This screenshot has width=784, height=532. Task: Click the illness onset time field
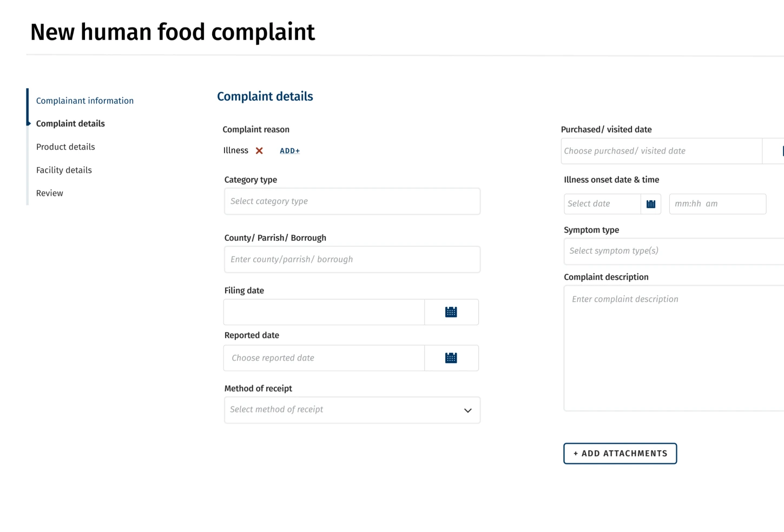coord(717,203)
